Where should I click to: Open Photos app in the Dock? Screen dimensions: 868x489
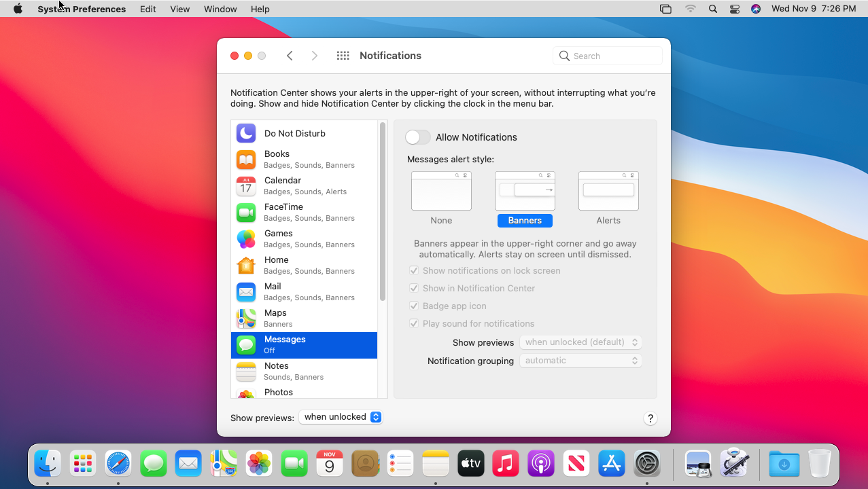pyautogui.click(x=259, y=464)
